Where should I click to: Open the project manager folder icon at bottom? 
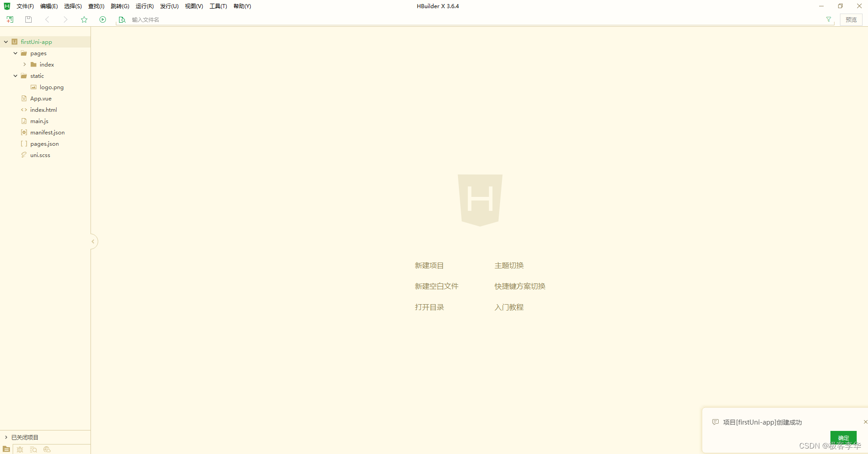click(6, 449)
